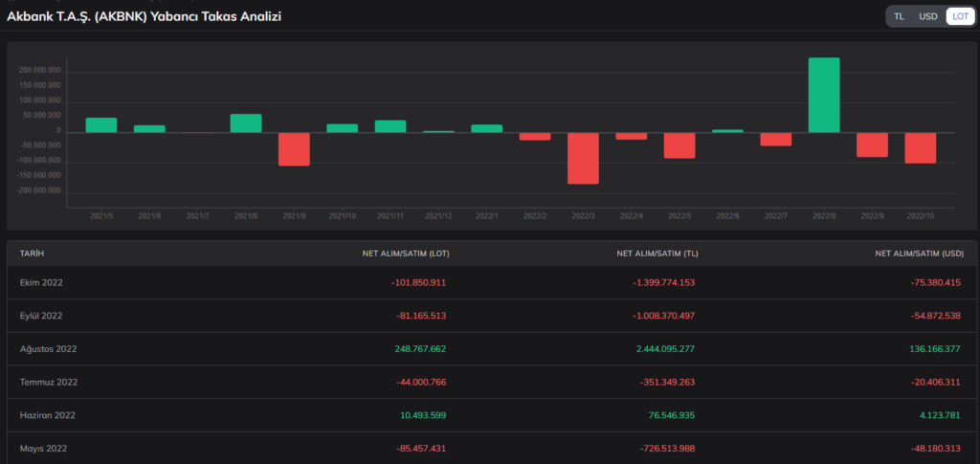Image resolution: width=980 pixels, height=464 pixels.
Task: Click the lot value 248.767.662
Action: [x=420, y=348]
